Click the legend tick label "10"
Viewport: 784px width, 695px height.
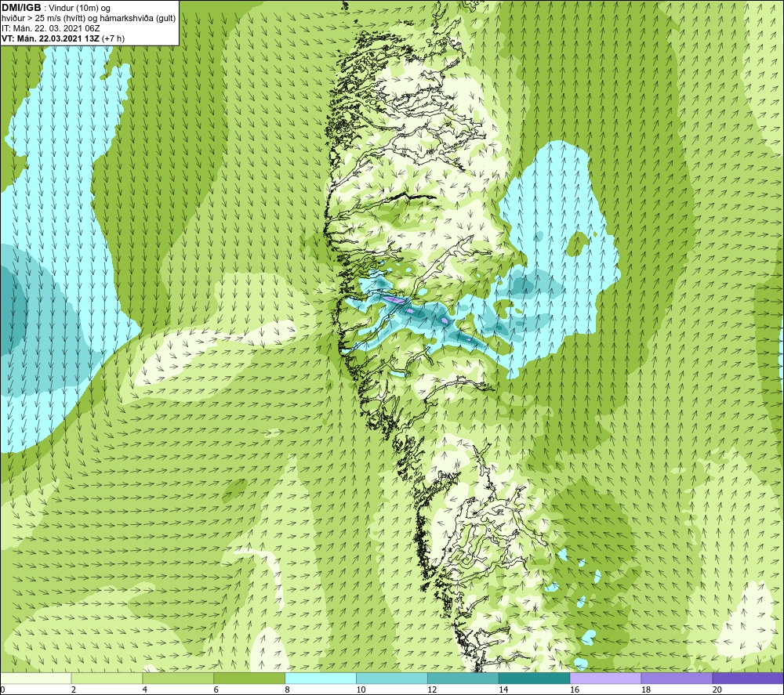[x=361, y=690]
